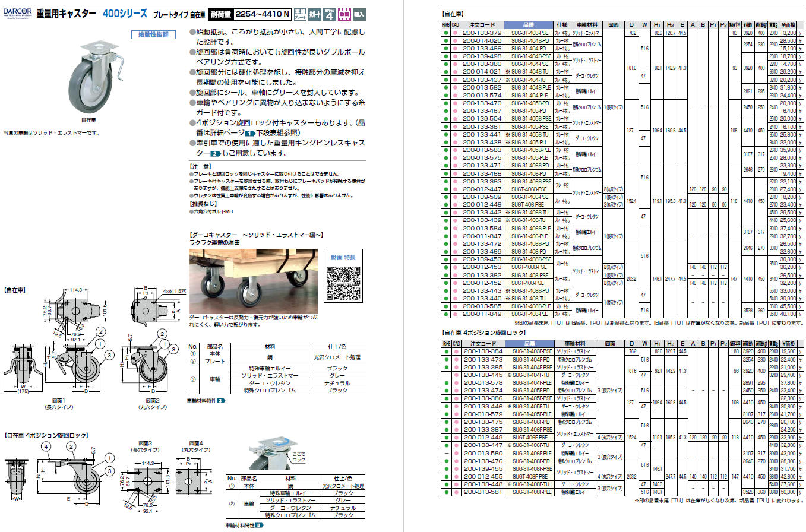Click the 糸ガード feature badge
This screenshot has height=532, width=806.
click(316, 13)
